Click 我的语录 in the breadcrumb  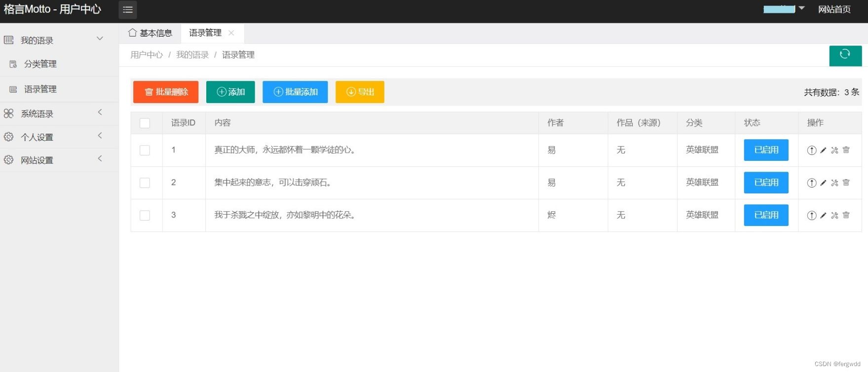192,55
